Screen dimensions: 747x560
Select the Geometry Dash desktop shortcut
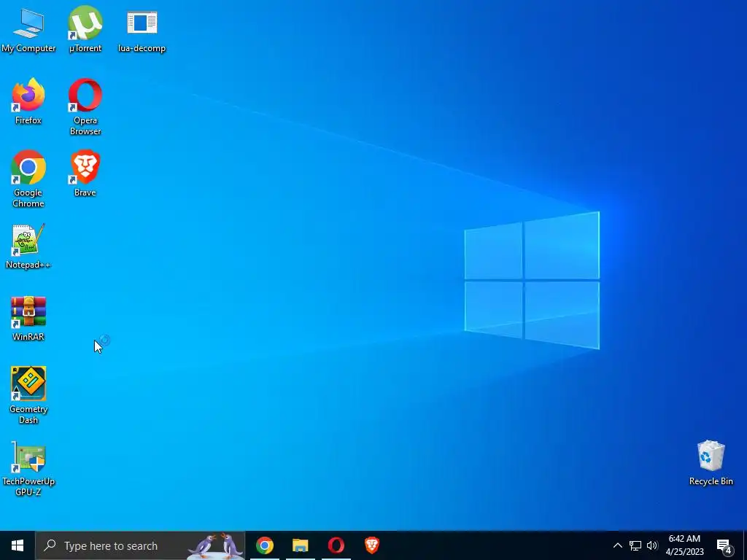click(28, 394)
